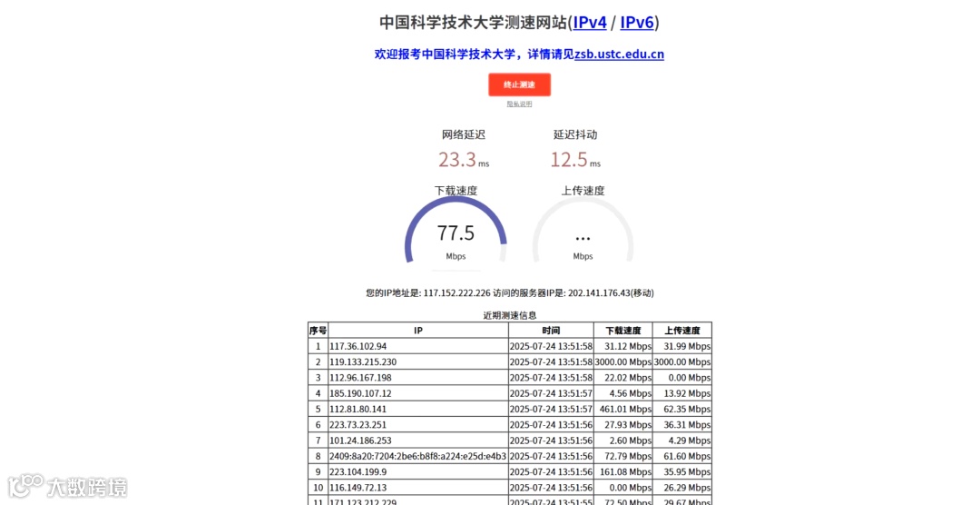
Task: Click the 网络延迟 label
Action: point(464,134)
